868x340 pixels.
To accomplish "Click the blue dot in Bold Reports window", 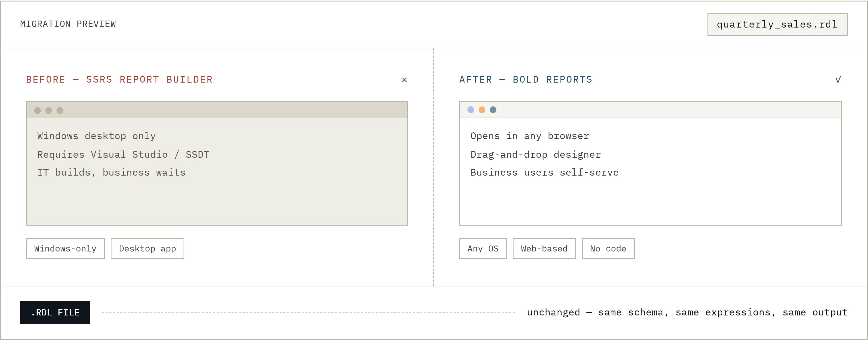I will (x=493, y=110).
